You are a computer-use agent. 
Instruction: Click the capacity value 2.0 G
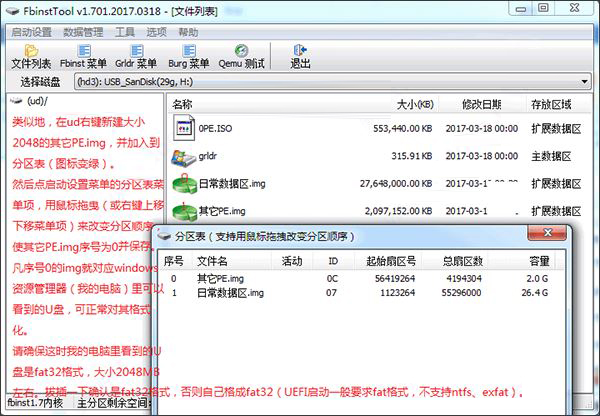click(x=537, y=278)
